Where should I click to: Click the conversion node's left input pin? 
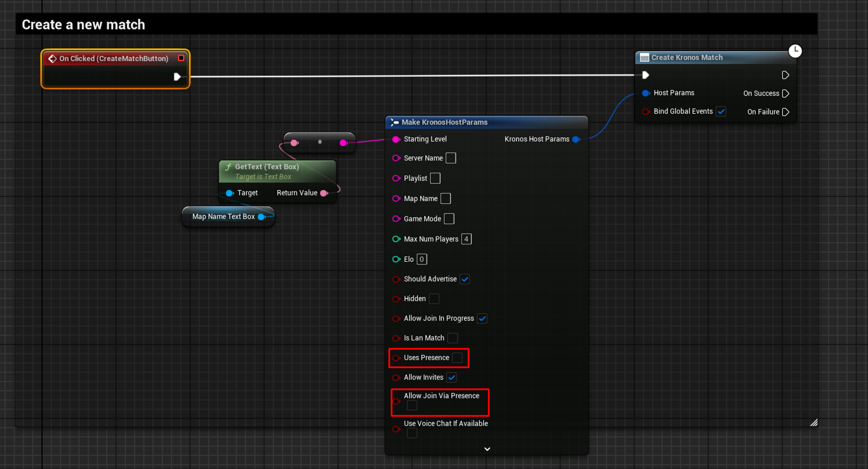(x=295, y=143)
